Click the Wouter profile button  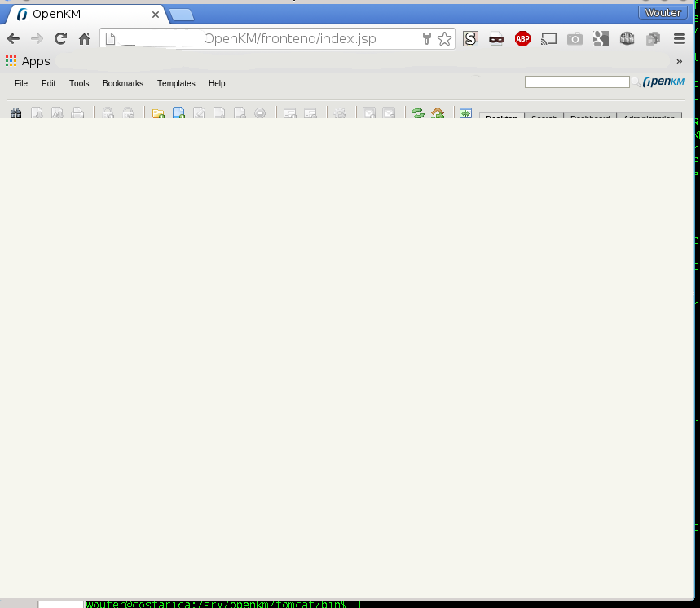(663, 12)
